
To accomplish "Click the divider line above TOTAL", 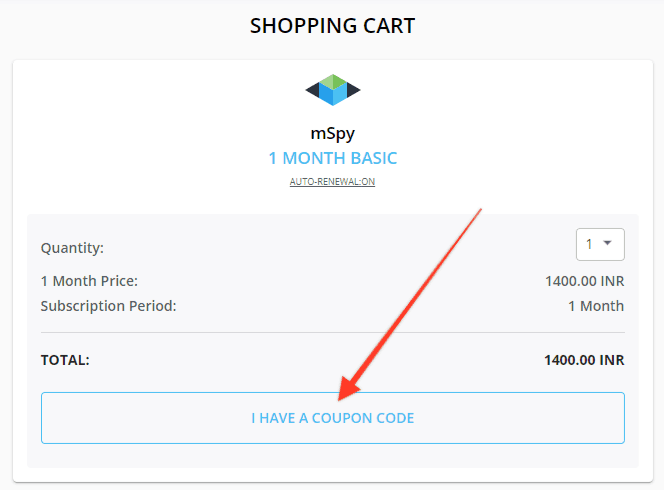I will click(x=333, y=332).
